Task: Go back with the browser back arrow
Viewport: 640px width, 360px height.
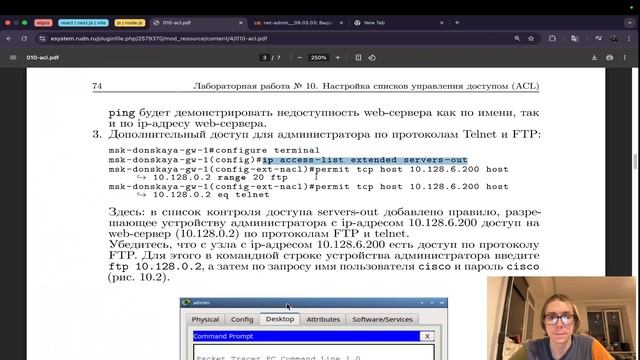Action: pyautogui.click(x=9, y=38)
